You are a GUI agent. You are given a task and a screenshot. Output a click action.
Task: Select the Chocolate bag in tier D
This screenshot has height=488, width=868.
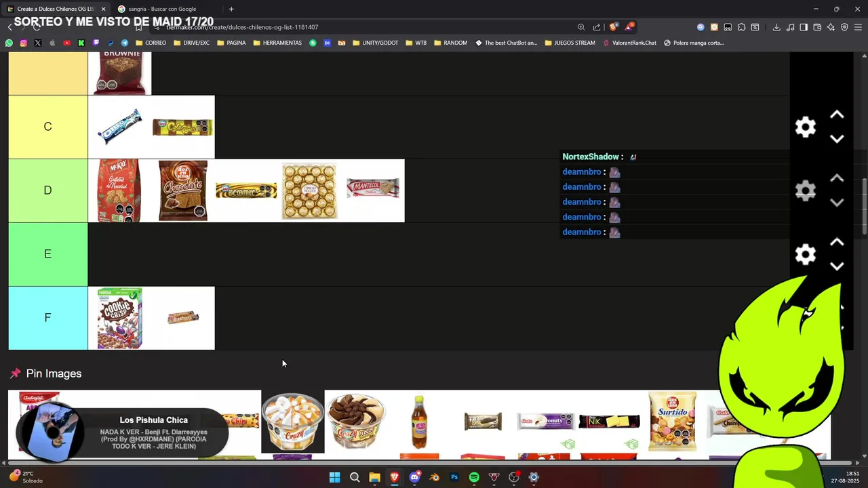point(183,190)
